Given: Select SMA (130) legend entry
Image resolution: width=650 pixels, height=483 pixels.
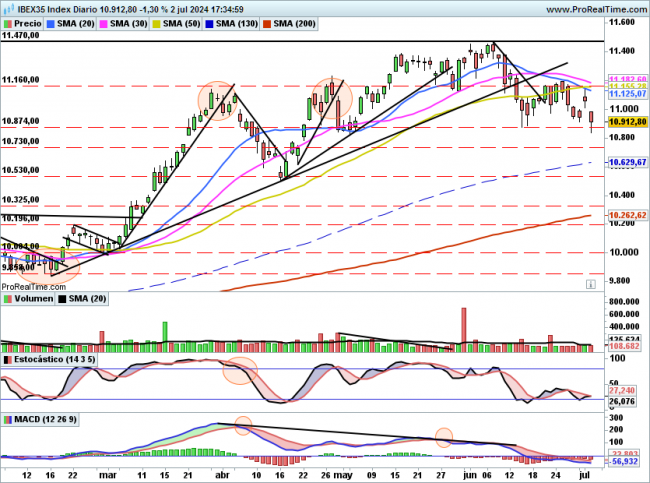Looking at the screenshot, I should click(x=232, y=24).
